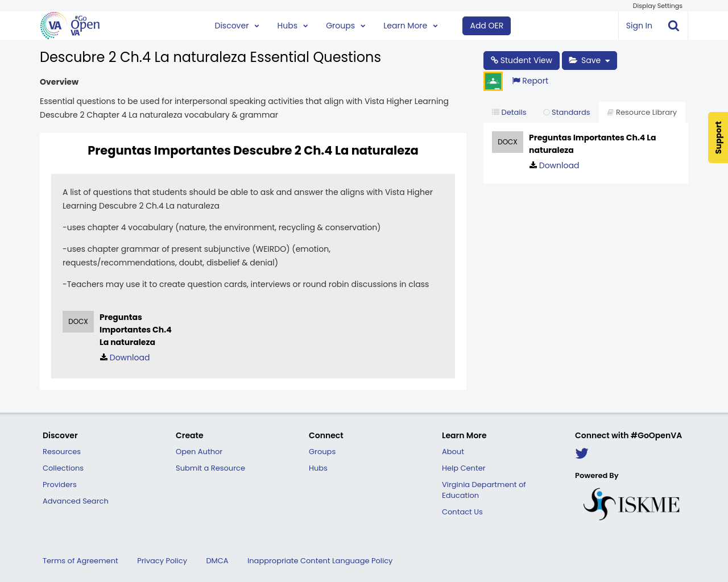Switch to the Details tab

[x=509, y=113]
